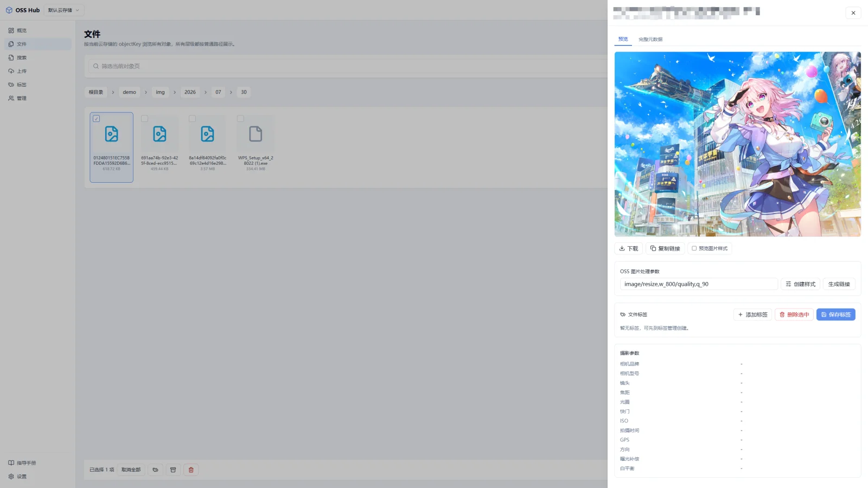Navigate to the img breadcrumb folder

(160, 92)
